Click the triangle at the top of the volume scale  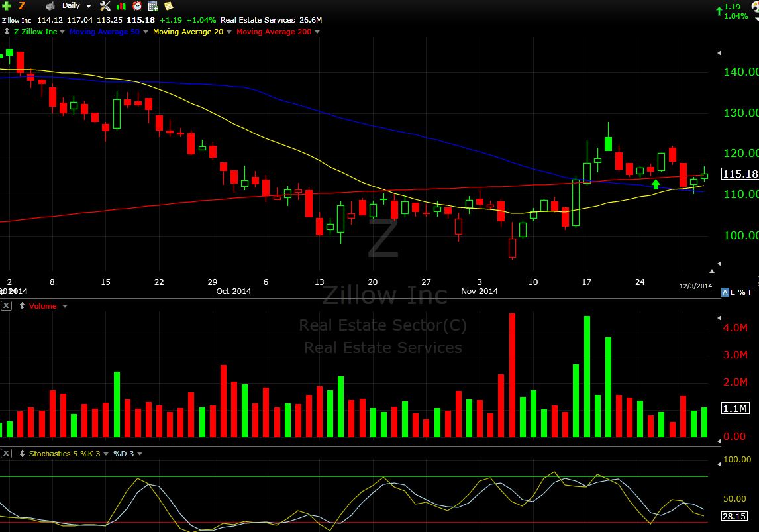coord(719,318)
